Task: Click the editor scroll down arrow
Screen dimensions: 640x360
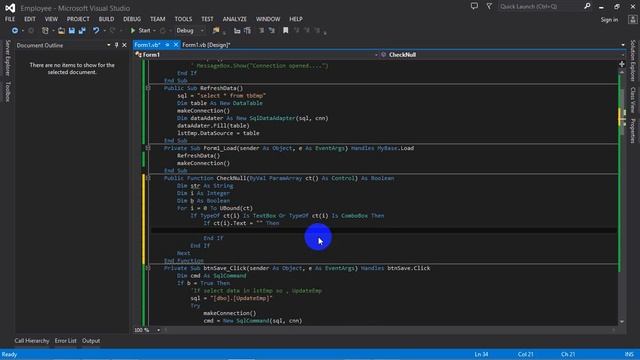Action: (x=622, y=322)
